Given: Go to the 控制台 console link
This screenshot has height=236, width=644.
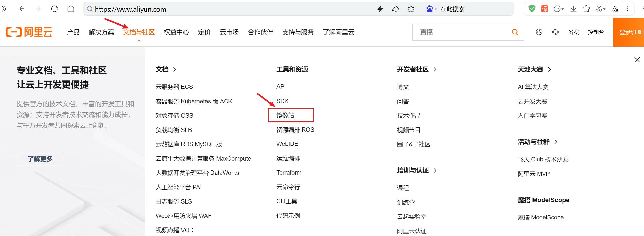Looking at the screenshot, I should point(596,32).
